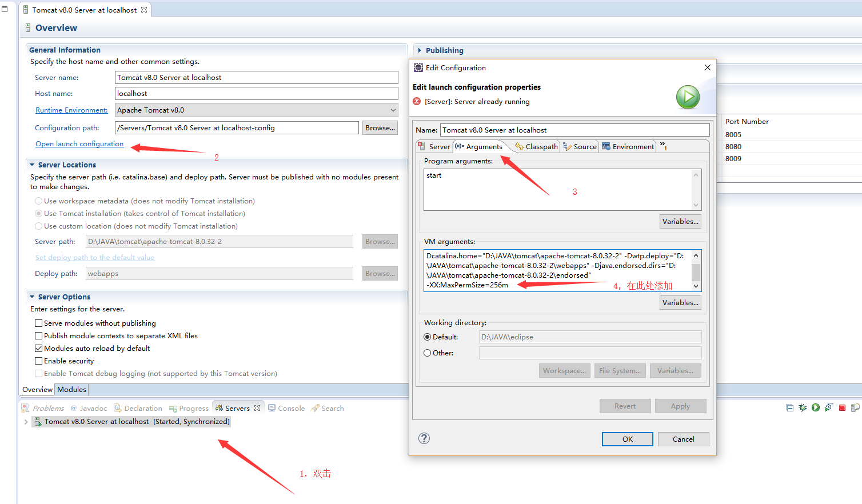This screenshot has width=862, height=504.
Task: Open the Progress view tab
Action: tap(188, 408)
